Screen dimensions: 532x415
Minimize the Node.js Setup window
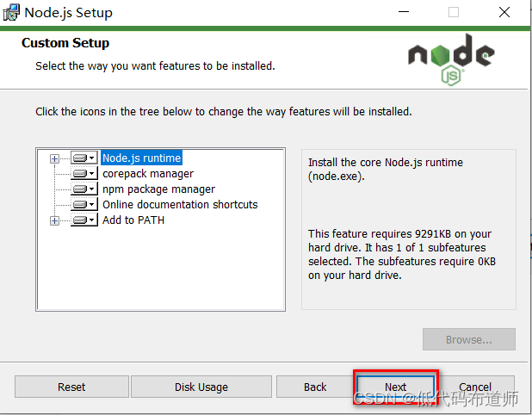404,12
